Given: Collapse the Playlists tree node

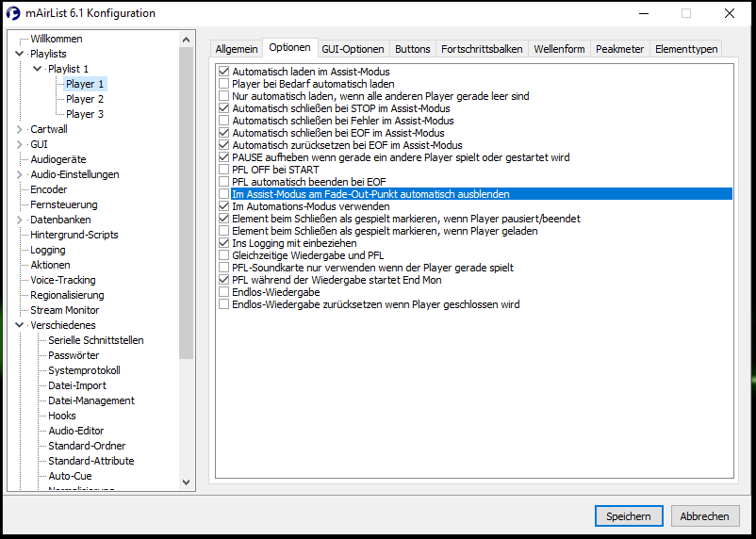Looking at the screenshot, I should click(20, 54).
